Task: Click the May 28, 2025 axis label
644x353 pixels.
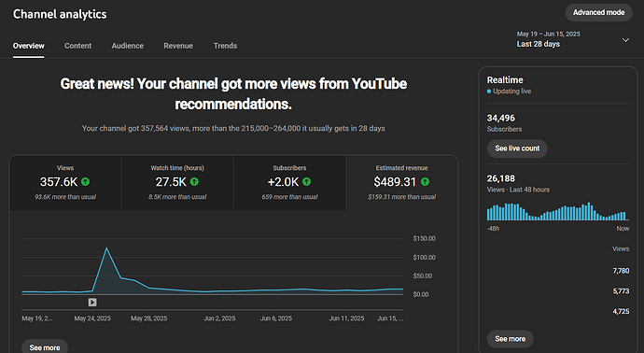Action: [x=148, y=318]
